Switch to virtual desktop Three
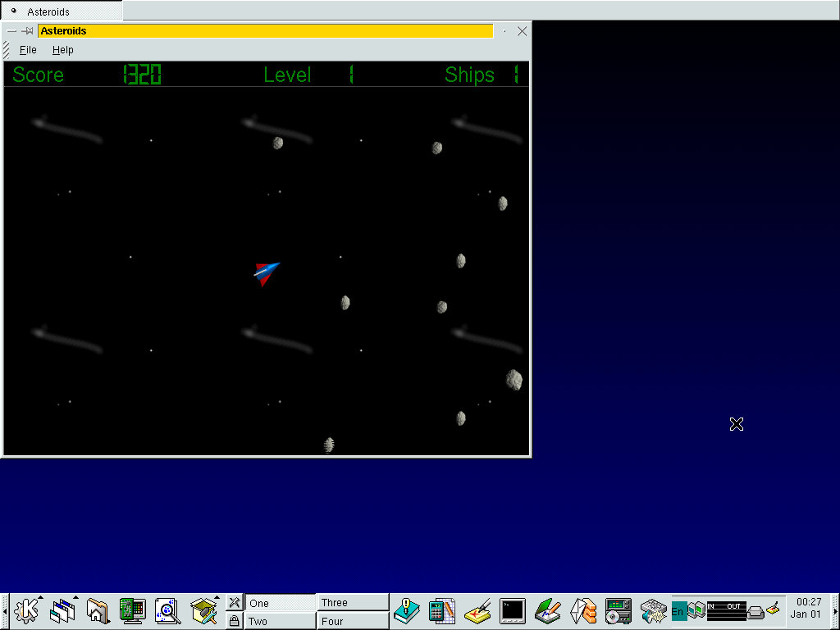 tap(353, 602)
